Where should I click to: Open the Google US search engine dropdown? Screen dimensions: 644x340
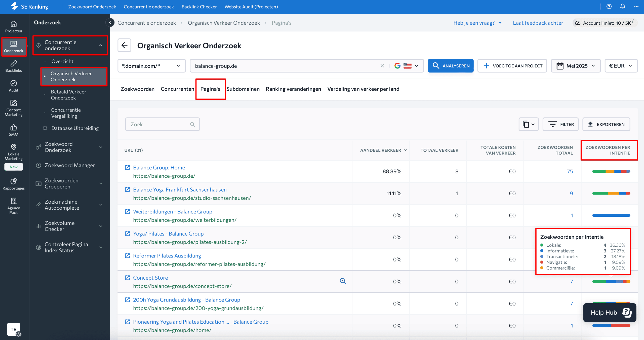407,66
